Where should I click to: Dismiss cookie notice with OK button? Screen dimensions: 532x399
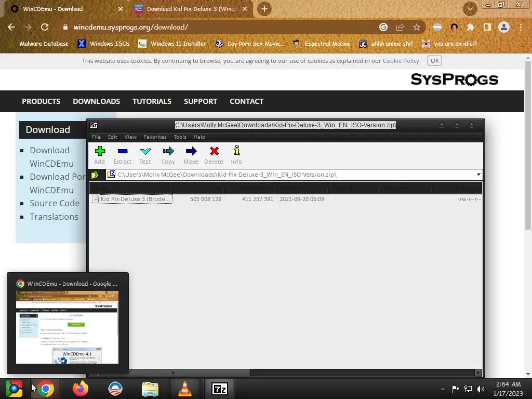(435, 61)
